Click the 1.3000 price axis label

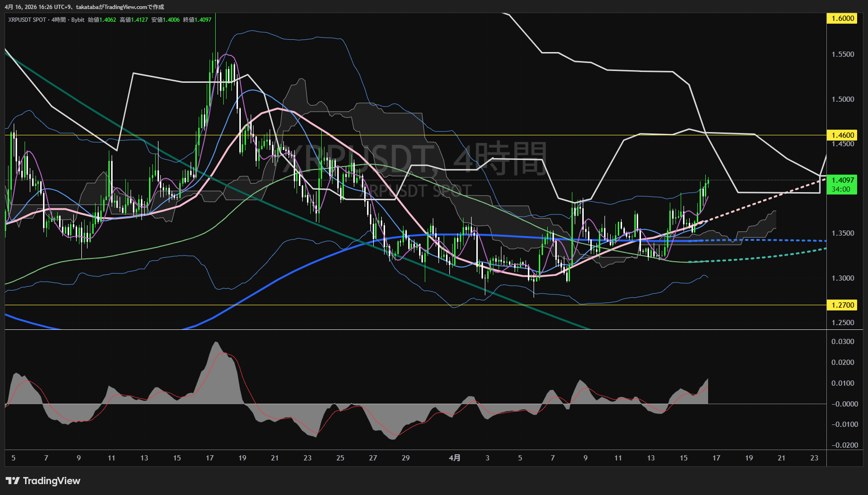(x=843, y=278)
